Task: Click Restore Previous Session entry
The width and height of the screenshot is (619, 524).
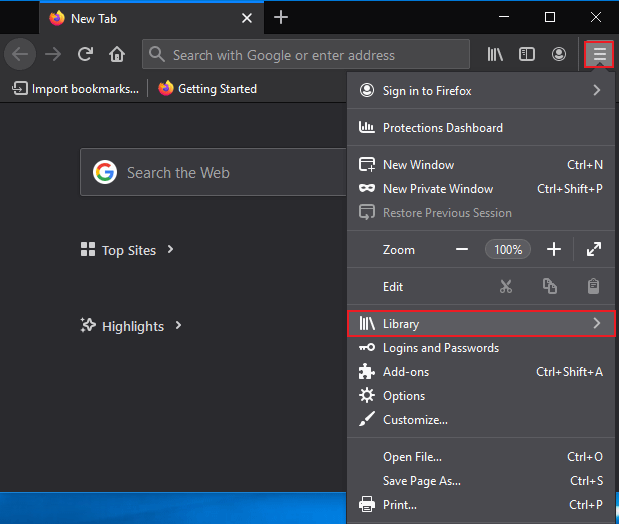Action: 481,213
